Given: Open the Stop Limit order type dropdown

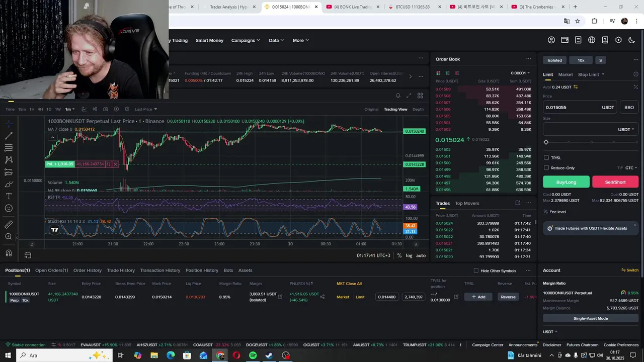Looking at the screenshot, I should pos(591,74).
